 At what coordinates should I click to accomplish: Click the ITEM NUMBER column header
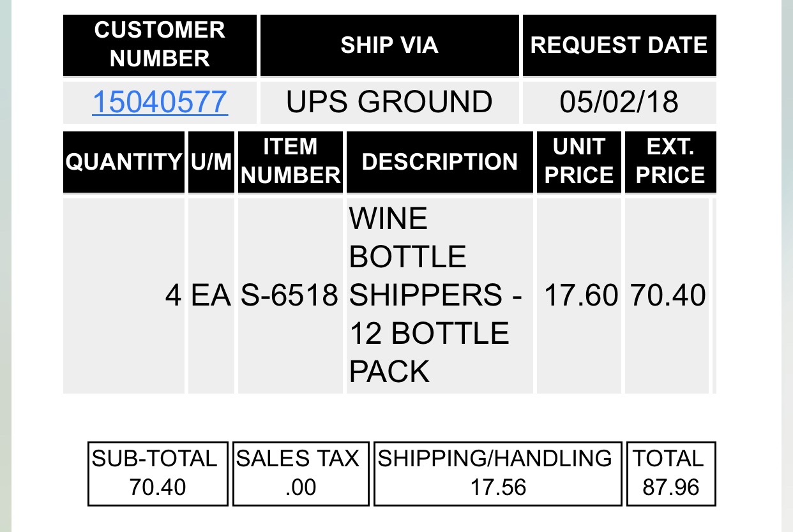click(291, 162)
